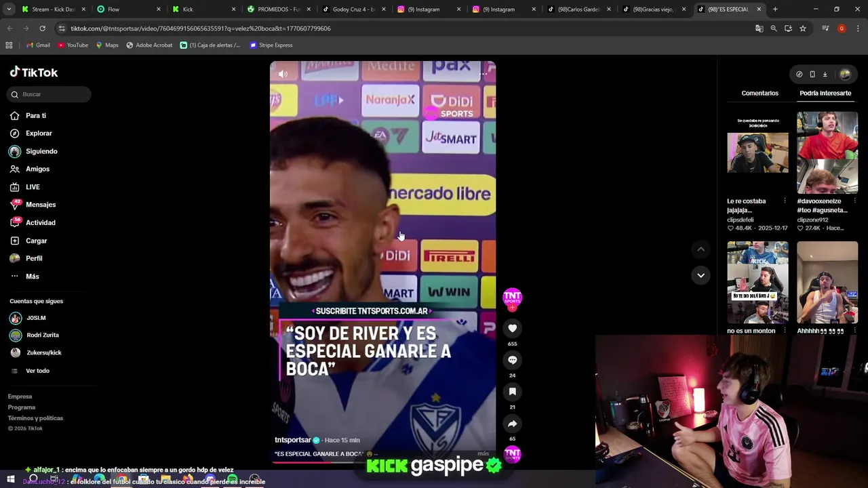Screen dimensions: 868x488
Task: Open the Programa footer link
Action: tap(22, 407)
